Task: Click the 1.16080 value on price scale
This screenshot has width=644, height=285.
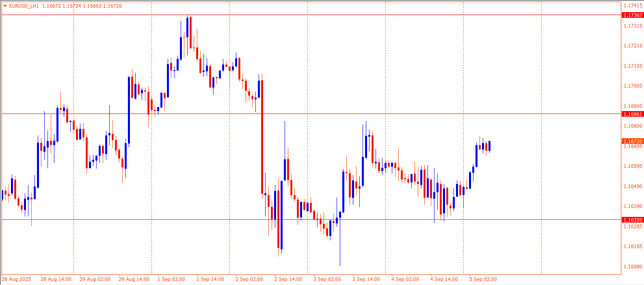Action: coord(633,267)
